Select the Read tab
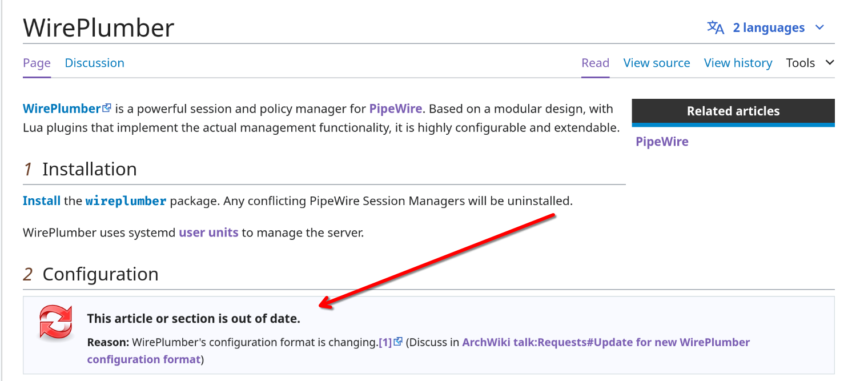Image resolution: width=868 pixels, height=381 pixels. [x=595, y=63]
